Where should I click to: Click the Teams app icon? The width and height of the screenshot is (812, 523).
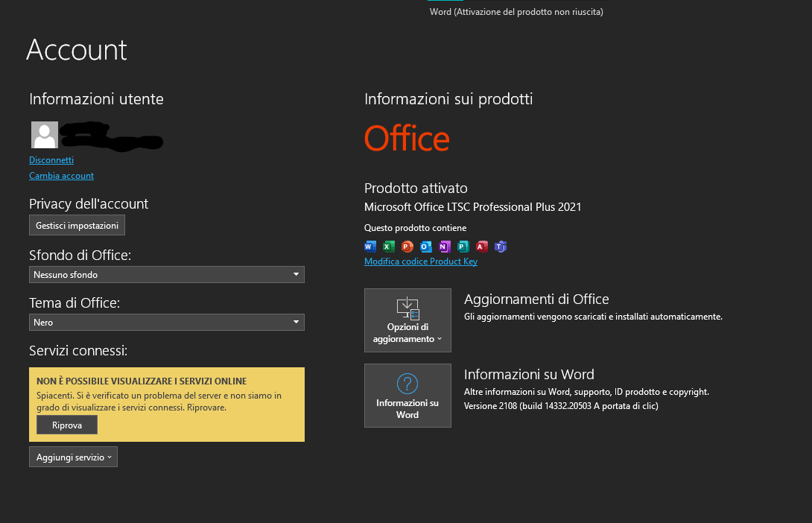501,247
